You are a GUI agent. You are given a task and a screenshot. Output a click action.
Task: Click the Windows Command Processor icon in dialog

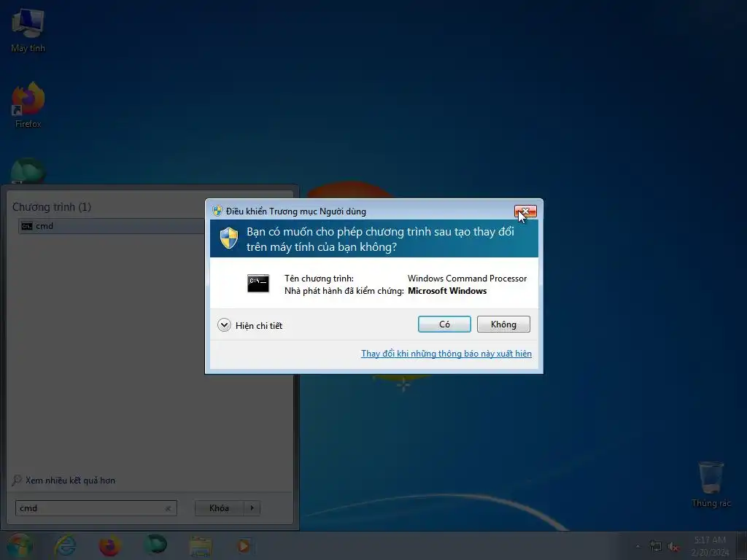pos(258,284)
